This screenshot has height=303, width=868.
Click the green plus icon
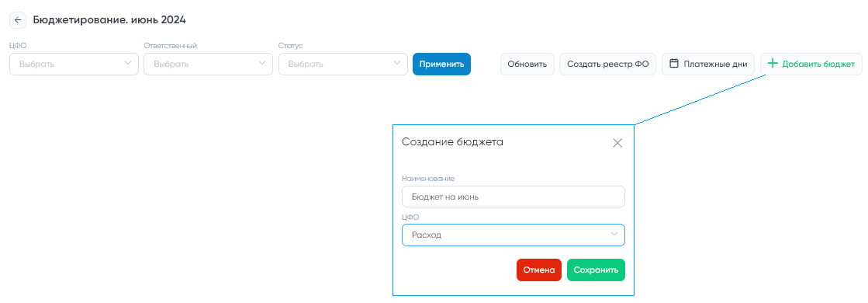point(773,63)
